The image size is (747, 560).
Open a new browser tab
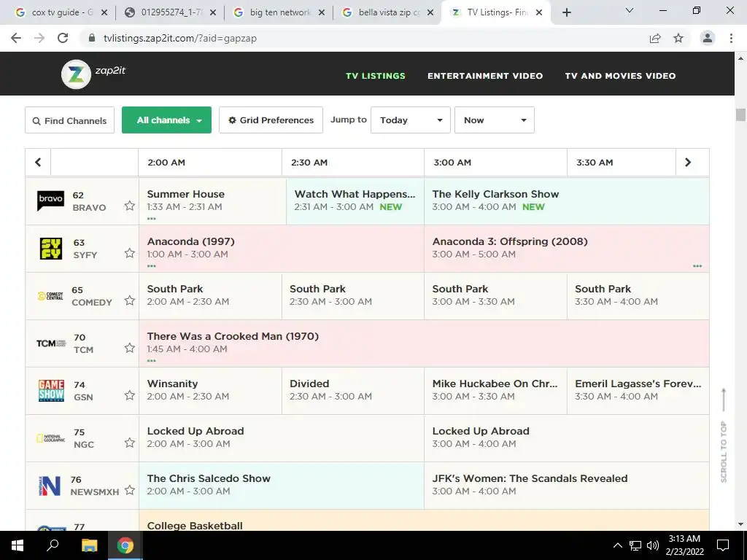click(566, 12)
